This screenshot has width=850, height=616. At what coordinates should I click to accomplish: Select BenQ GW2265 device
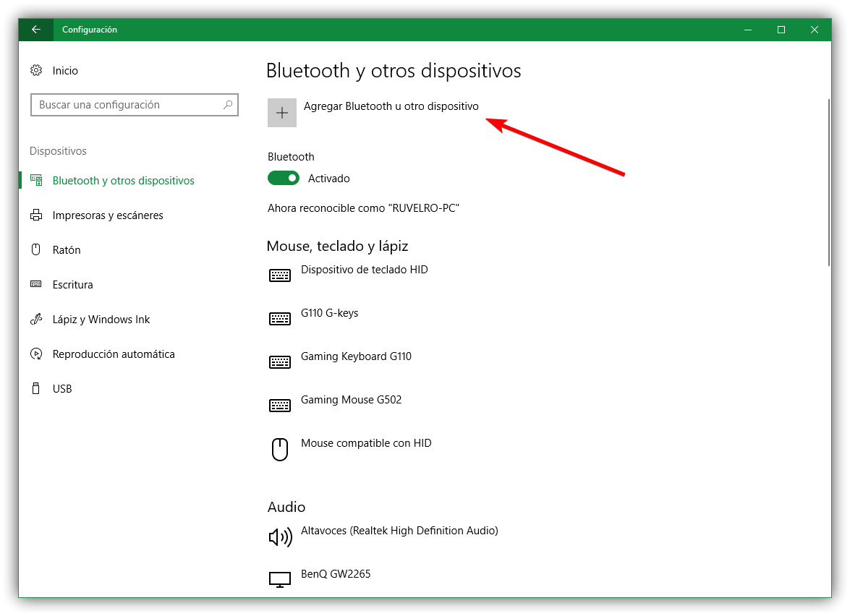[x=336, y=574]
